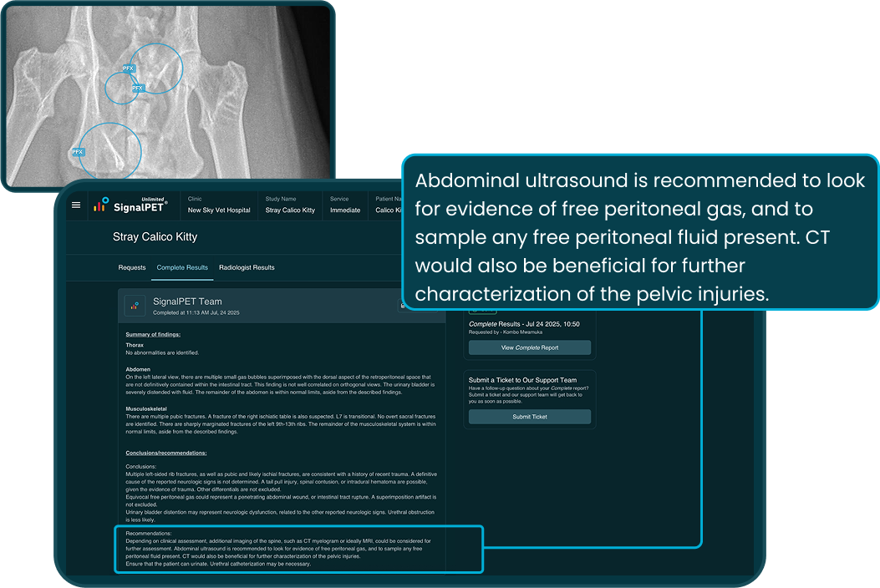Click the Completed at 11:13 AM timestamp

pos(196,313)
